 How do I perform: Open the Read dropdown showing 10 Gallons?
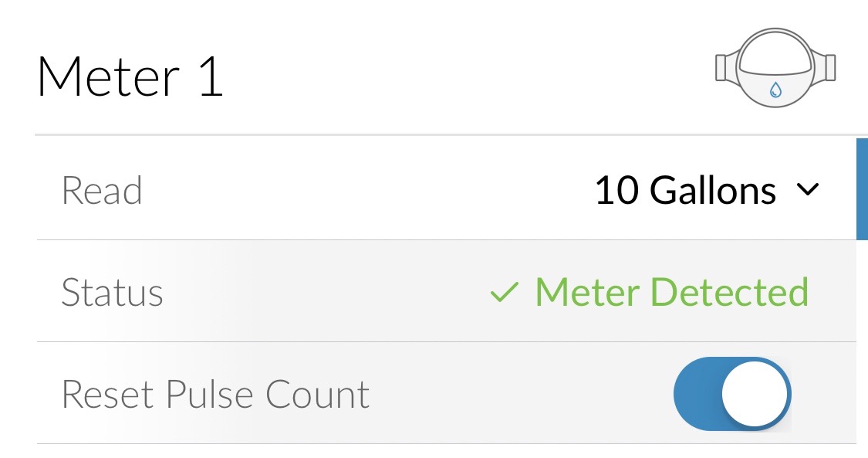[705, 190]
